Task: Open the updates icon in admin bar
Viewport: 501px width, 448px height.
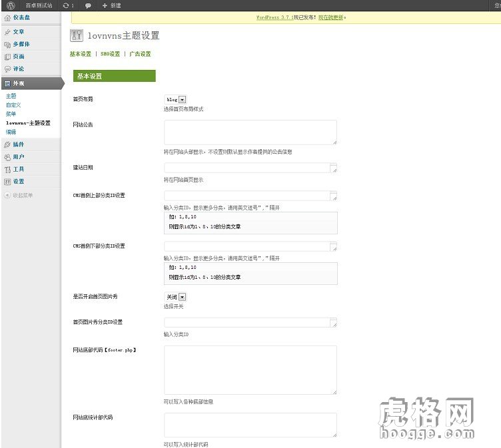Action: point(66,5)
